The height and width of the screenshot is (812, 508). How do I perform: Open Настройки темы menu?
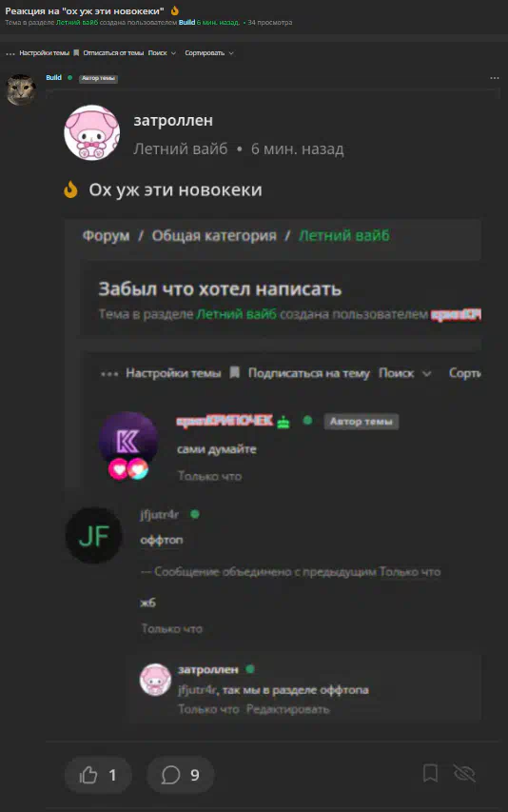coord(44,52)
